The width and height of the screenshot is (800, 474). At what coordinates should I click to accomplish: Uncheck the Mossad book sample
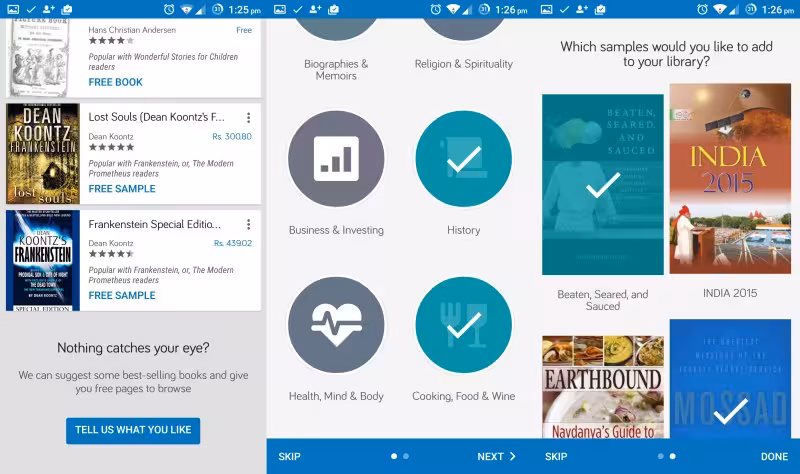pos(730,379)
